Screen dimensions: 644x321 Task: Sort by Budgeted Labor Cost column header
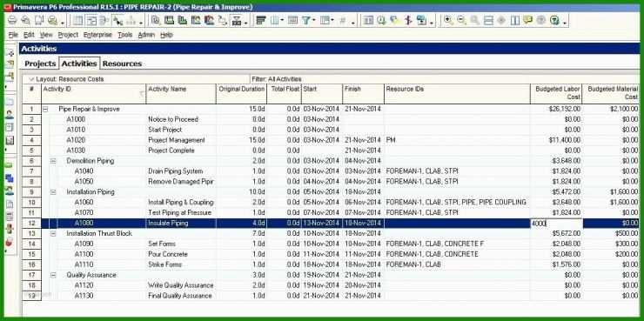[556, 94]
